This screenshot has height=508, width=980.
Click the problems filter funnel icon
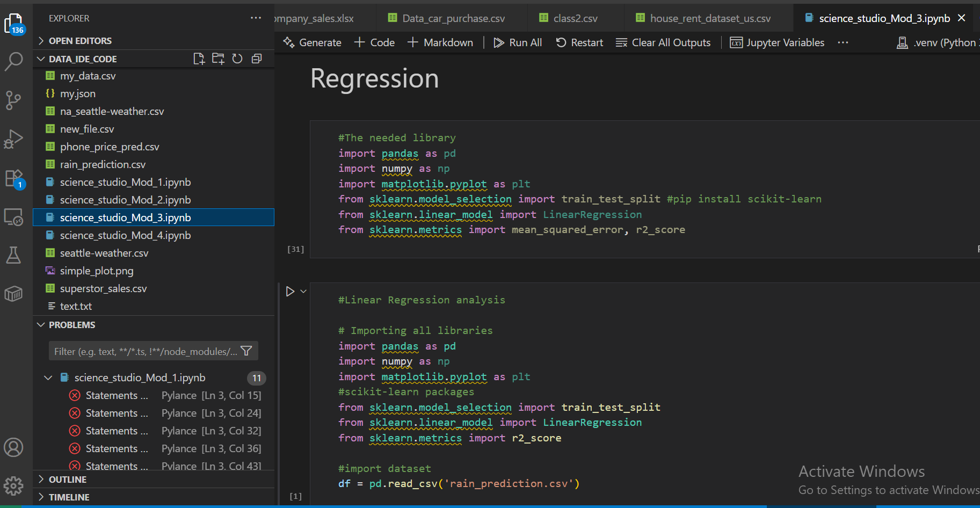[x=246, y=351]
